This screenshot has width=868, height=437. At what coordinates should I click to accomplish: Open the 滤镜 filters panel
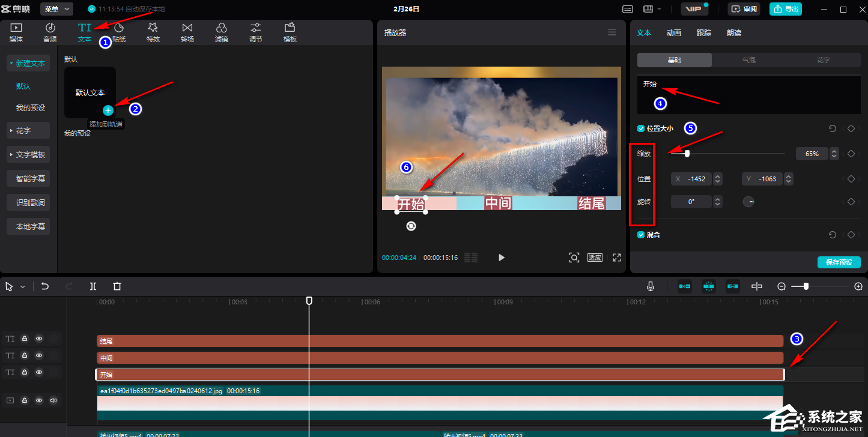click(222, 32)
